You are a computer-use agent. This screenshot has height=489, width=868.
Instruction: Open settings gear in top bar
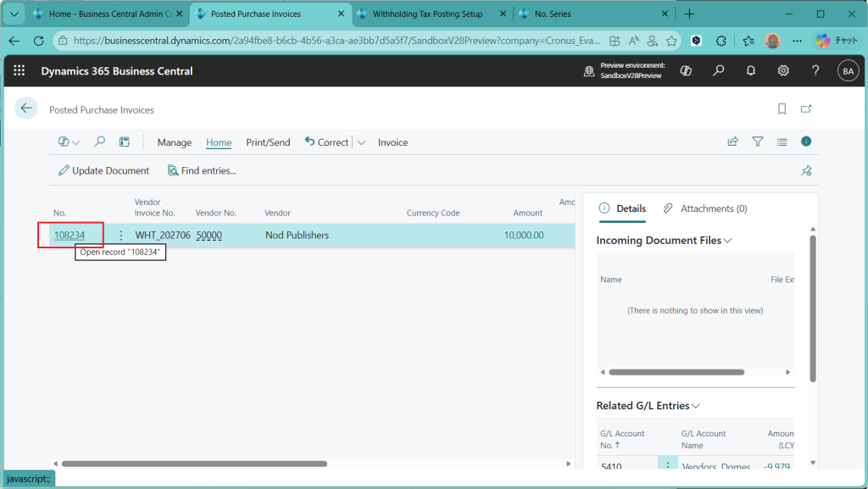coord(783,71)
